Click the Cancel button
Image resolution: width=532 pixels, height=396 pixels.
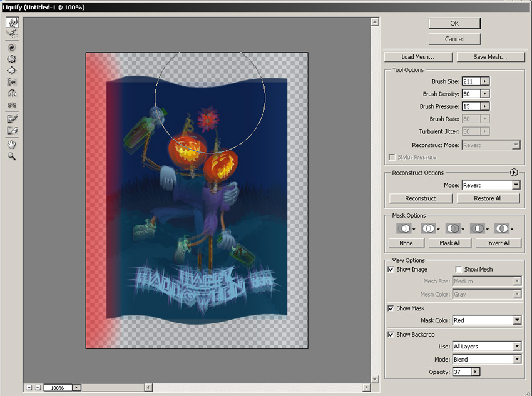[454, 39]
